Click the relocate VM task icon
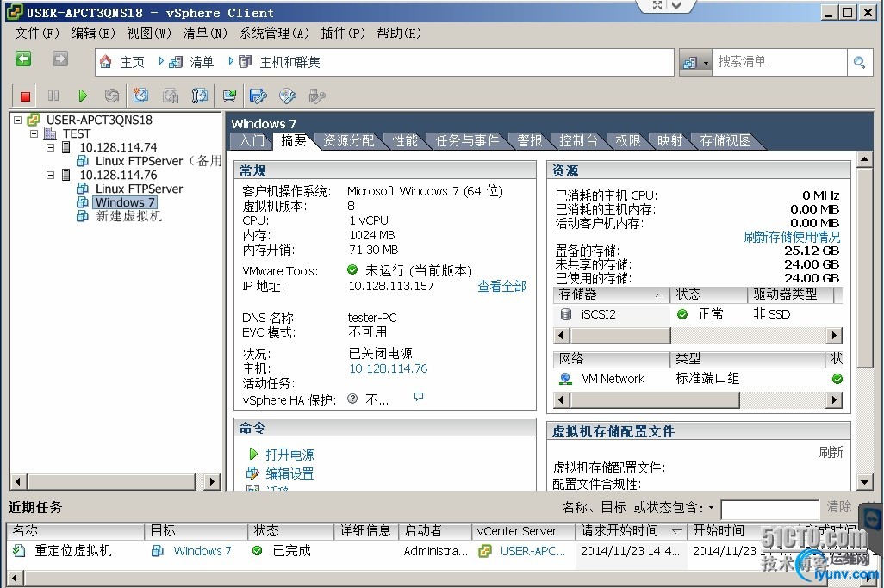This screenshot has width=884, height=588. point(19,550)
